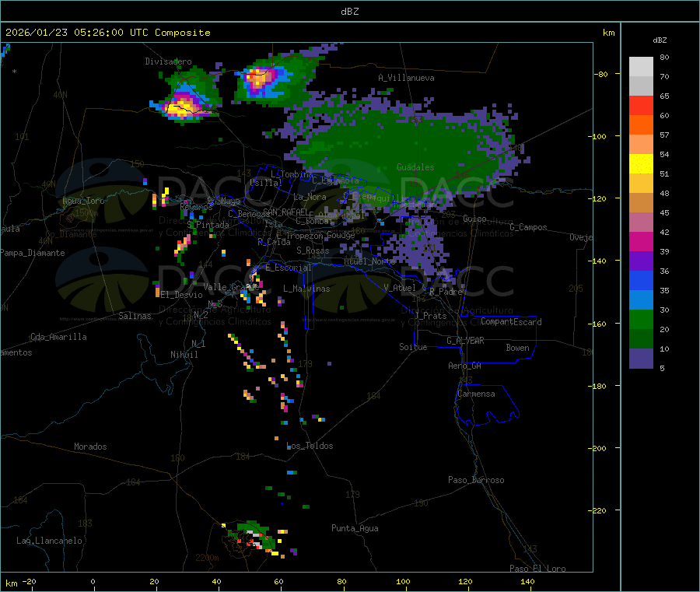Click the Punta_Agua label
The width and height of the screenshot is (700, 592).
pos(355,528)
